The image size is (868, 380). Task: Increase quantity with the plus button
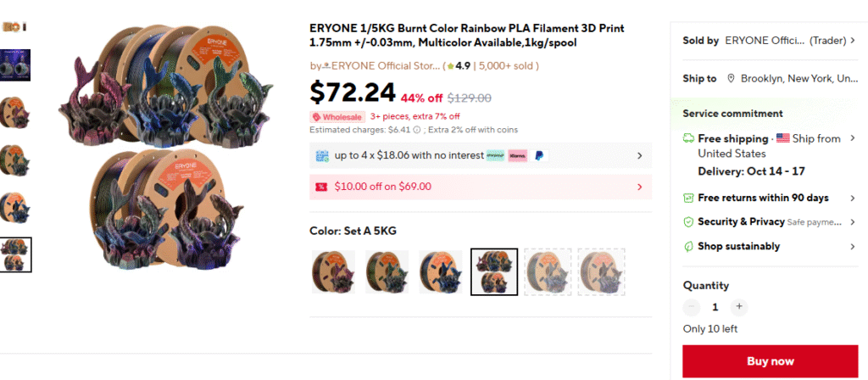(x=739, y=307)
